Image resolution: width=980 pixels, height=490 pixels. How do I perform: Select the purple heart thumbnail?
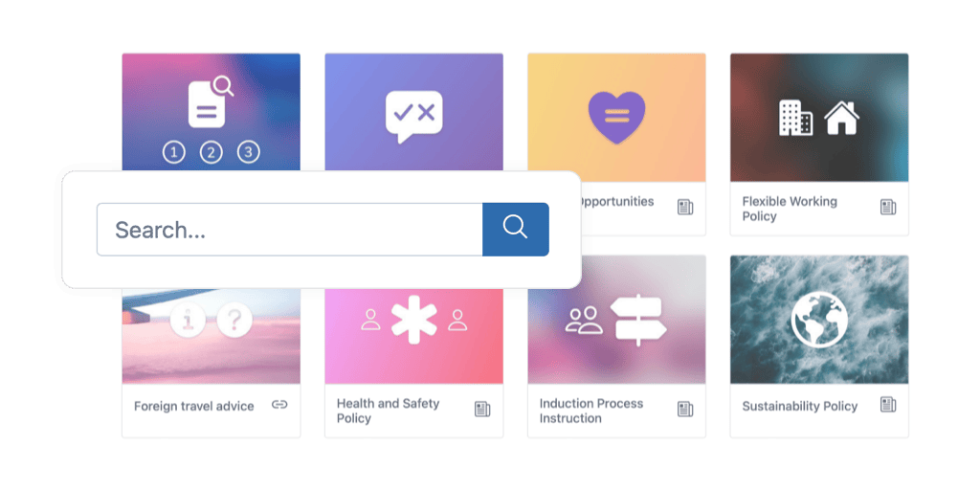point(617,118)
